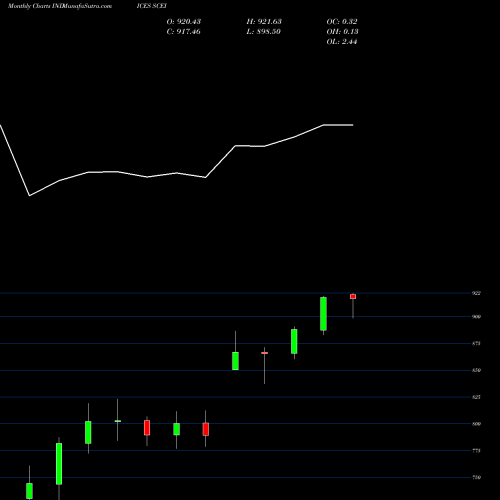Click the green candle spanning 900 to 922

pyautogui.click(x=323, y=314)
